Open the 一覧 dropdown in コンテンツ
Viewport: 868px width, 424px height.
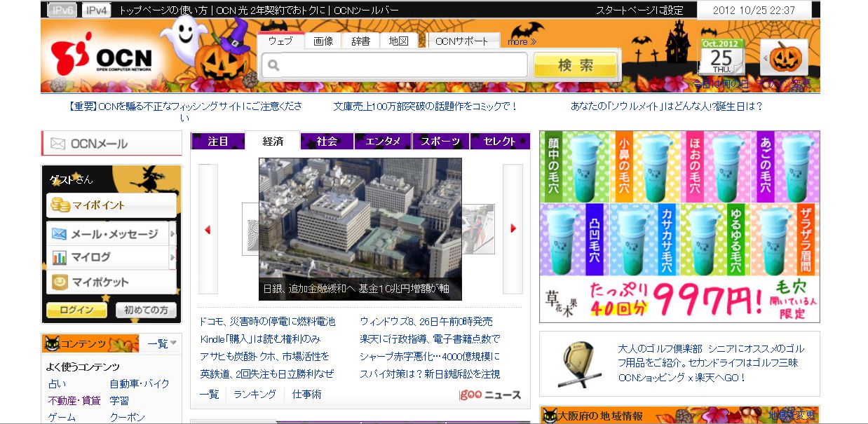(x=162, y=343)
